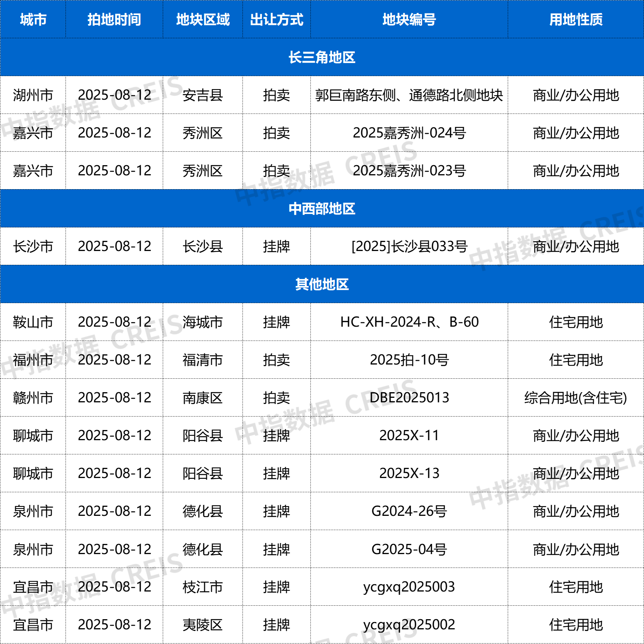Screen dimensions: 644x644
Task: Click the 鞍山市 city cell
Action: [33, 322]
